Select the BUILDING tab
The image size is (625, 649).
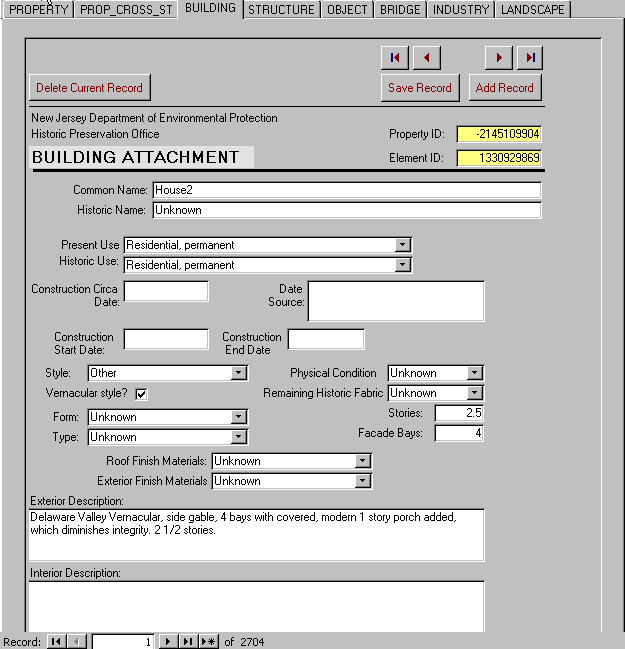pyautogui.click(x=210, y=8)
